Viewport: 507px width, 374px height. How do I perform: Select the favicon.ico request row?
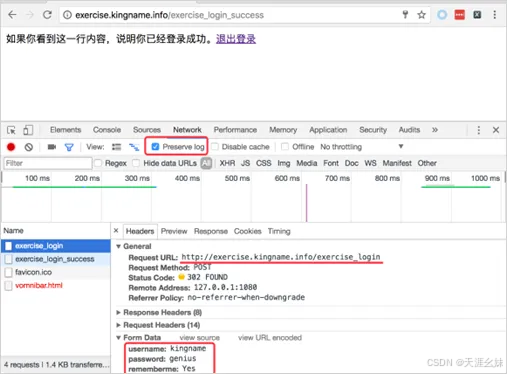click(56, 272)
